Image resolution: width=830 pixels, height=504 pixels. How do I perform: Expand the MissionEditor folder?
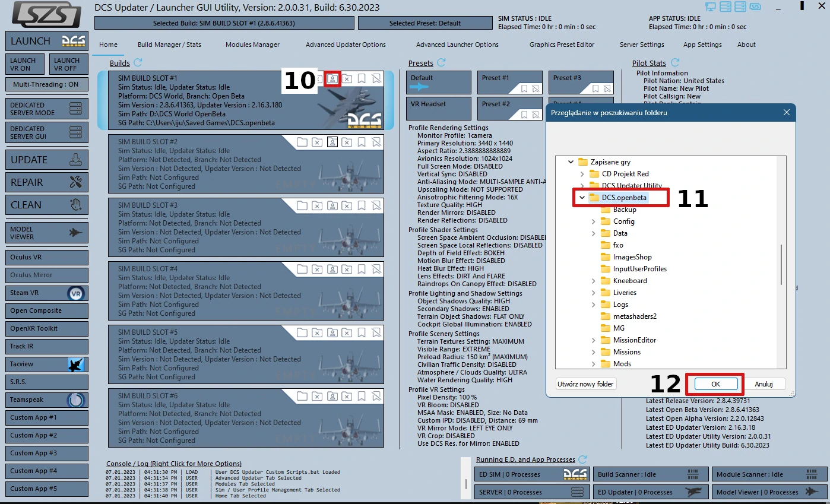(594, 340)
